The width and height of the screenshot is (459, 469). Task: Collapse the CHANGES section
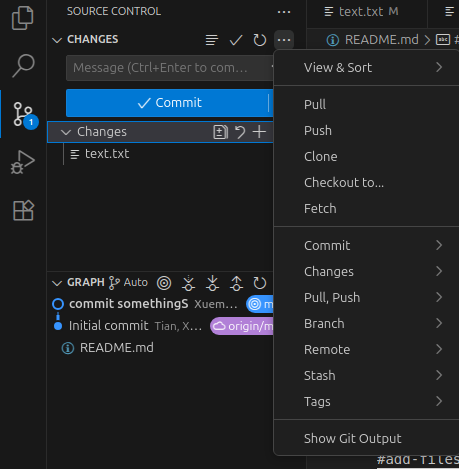click(x=57, y=40)
